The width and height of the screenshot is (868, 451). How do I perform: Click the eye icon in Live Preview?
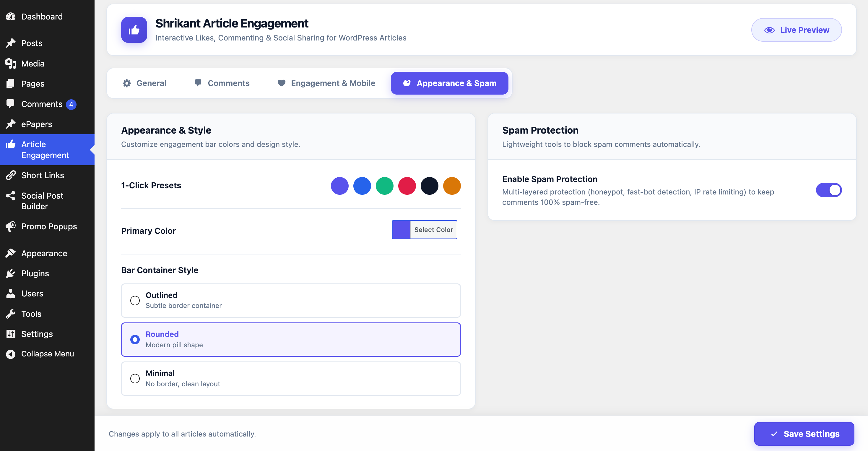tap(769, 30)
